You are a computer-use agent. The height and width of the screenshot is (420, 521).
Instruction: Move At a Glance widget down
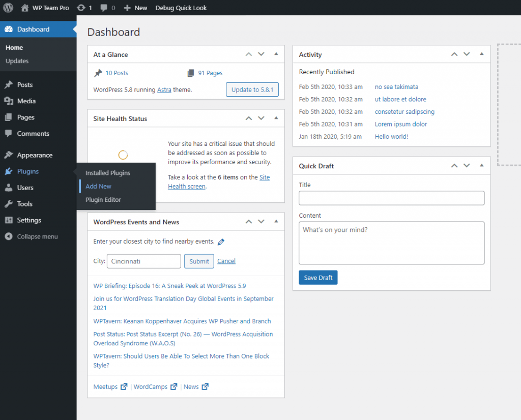click(x=261, y=54)
